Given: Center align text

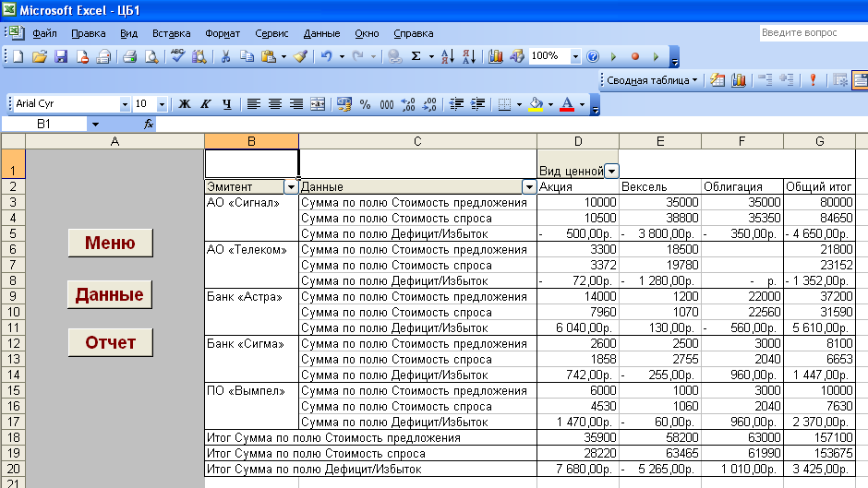Looking at the screenshot, I should click(x=275, y=104).
